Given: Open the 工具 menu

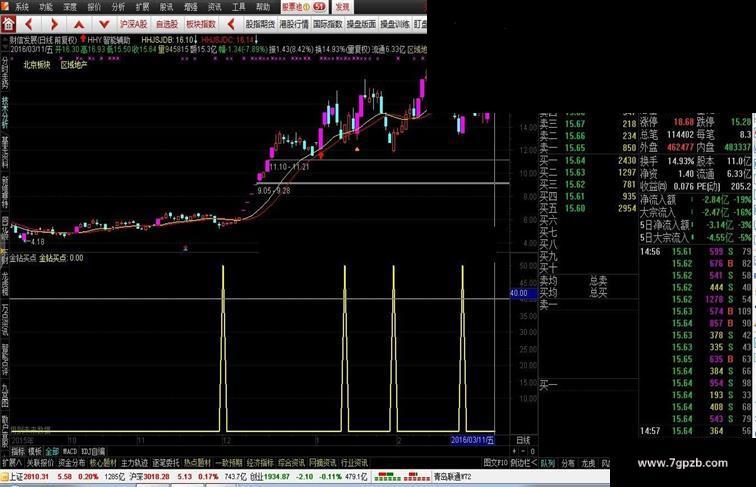Looking at the screenshot, I should tap(239, 7).
